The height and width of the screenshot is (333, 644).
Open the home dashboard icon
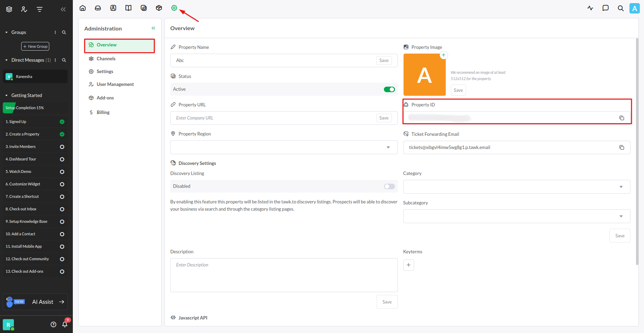pos(83,8)
